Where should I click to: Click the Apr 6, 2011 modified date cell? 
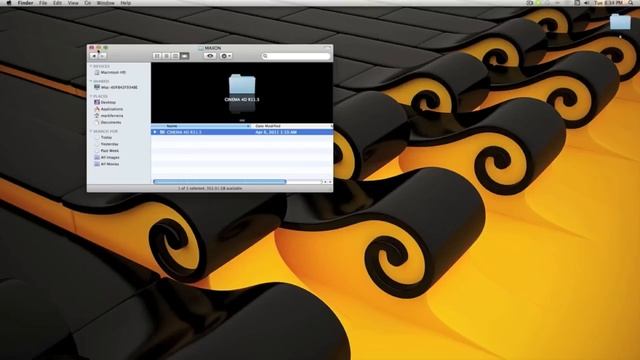(x=276, y=132)
